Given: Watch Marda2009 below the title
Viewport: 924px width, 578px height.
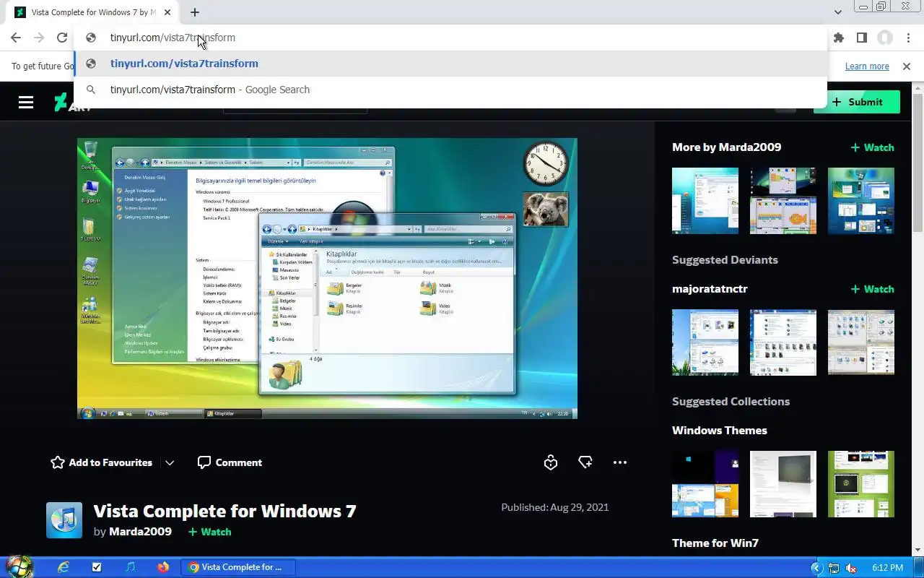Looking at the screenshot, I should pyautogui.click(x=209, y=532).
